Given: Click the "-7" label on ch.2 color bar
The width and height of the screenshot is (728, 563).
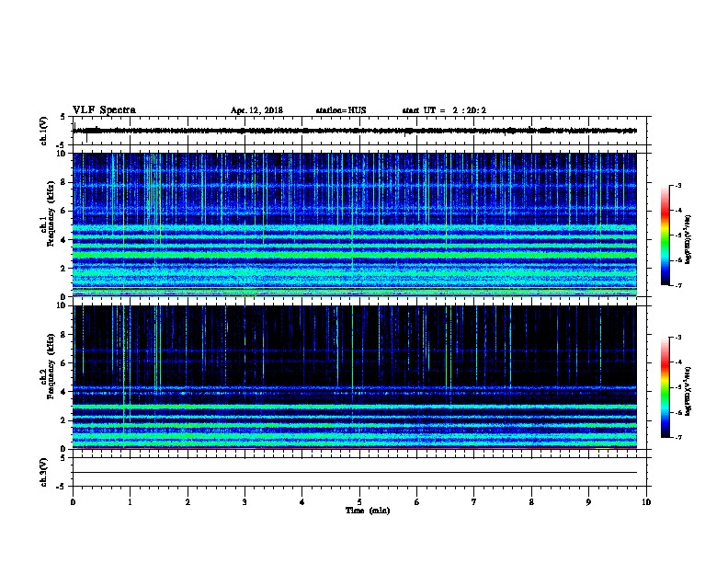Looking at the screenshot, I should click(x=677, y=437).
